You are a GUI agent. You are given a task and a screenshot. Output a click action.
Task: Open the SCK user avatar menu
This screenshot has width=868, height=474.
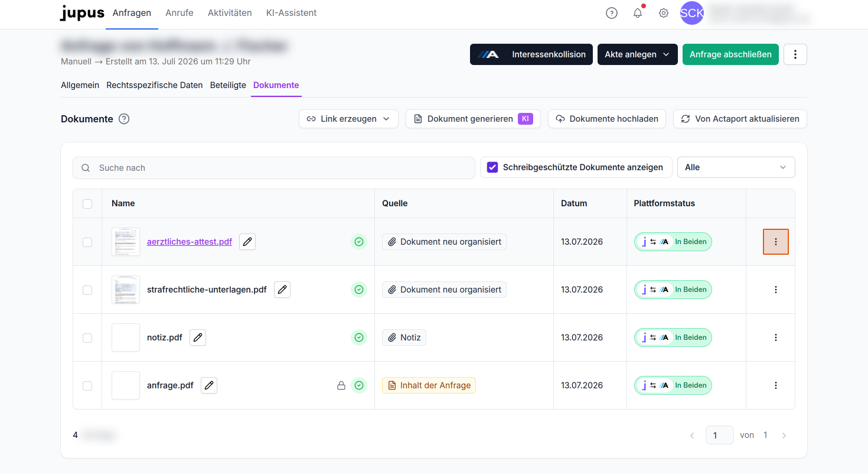coord(692,13)
